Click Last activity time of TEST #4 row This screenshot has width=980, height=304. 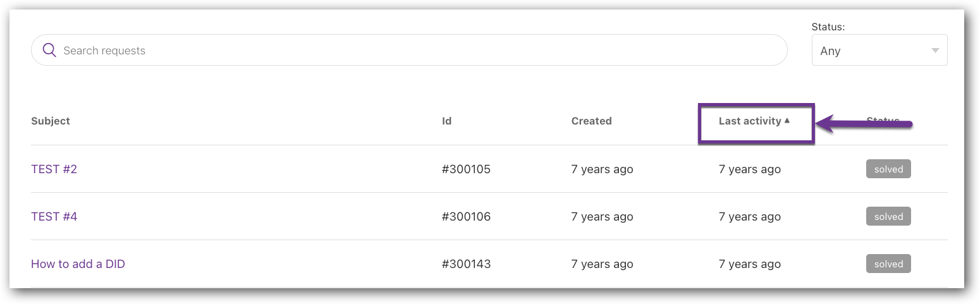click(750, 217)
